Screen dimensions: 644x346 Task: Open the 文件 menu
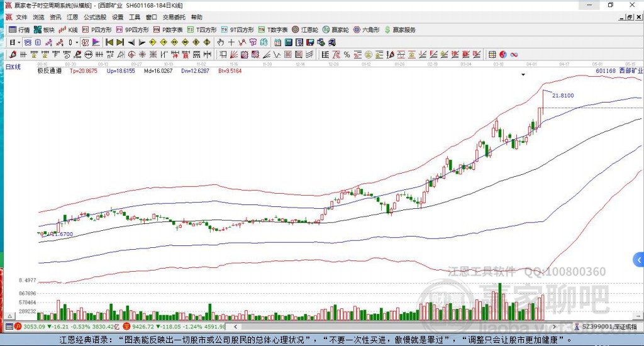[21, 17]
